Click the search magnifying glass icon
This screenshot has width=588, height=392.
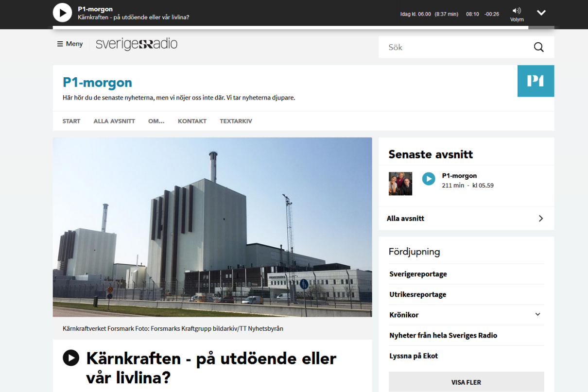[x=538, y=47]
